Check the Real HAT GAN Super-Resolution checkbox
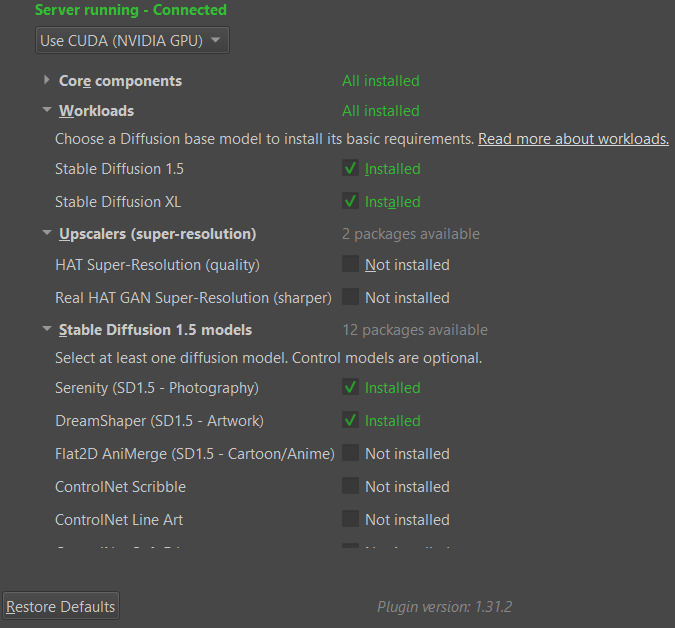675x628 pixels. coord(350,297)
